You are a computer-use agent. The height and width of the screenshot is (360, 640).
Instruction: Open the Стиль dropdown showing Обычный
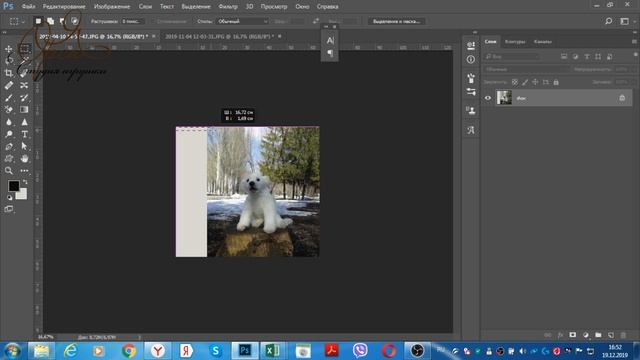click(x=242, y=21)
